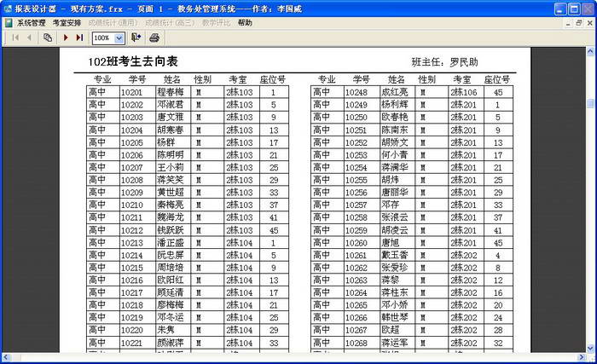Open the 系统管理 menu

click(x=32, y=23)
